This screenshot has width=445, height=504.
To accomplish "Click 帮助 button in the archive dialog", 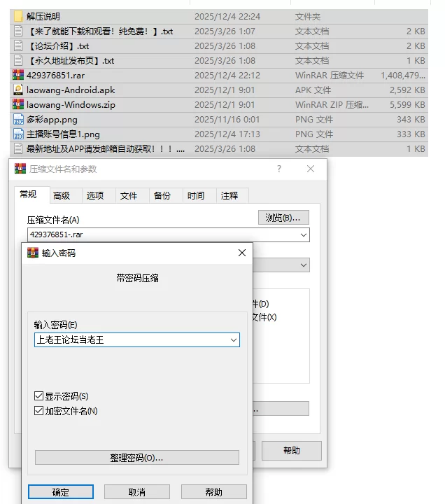I will [291, 451].
